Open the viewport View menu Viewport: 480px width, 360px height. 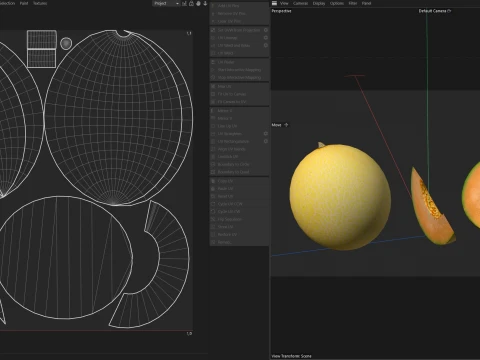(284, 3)
